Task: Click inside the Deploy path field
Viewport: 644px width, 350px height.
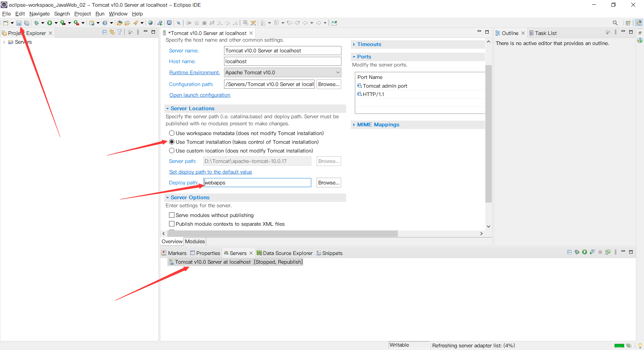Action: 257,182
